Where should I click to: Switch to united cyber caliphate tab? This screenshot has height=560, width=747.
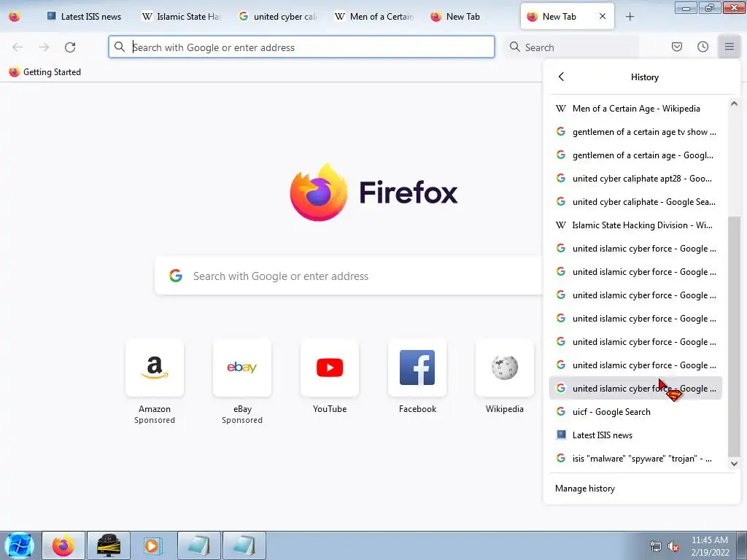coord(278,16)
